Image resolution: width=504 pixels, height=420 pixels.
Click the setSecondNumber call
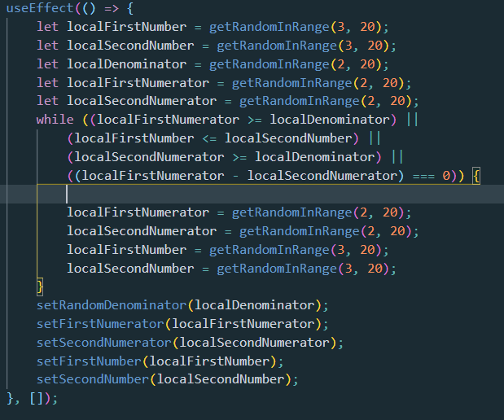tap(93, 379)
